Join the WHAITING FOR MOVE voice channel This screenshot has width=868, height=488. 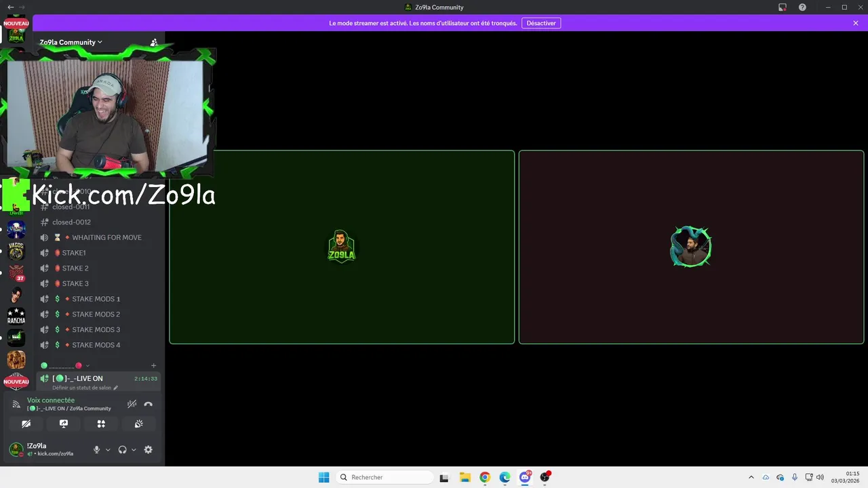coord(99,237)
